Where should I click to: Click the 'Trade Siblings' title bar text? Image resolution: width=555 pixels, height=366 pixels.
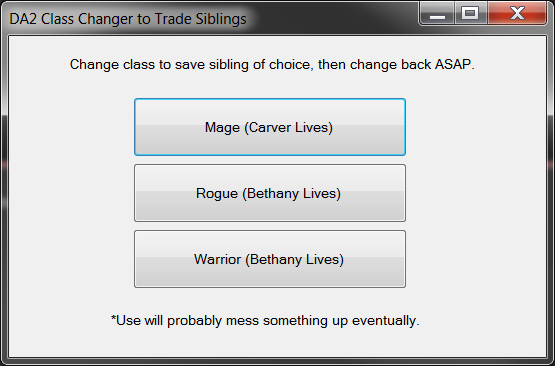pyautogui.click(x=200, y=19)
